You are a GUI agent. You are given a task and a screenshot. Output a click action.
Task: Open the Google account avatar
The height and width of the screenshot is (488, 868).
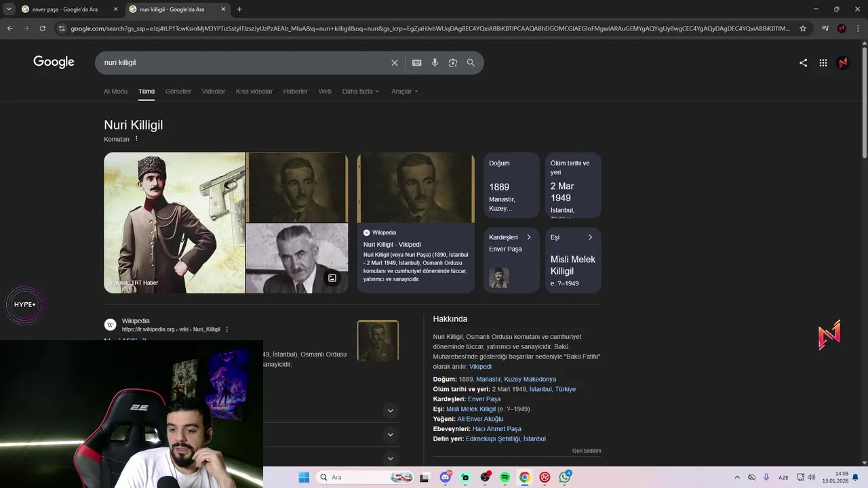click(843, 62)
